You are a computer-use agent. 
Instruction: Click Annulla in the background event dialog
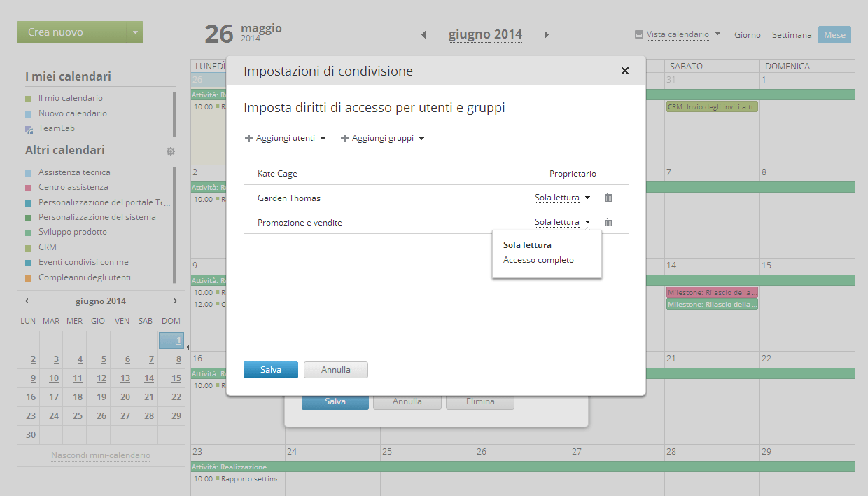pyautogui.click(x=407, y=402)
